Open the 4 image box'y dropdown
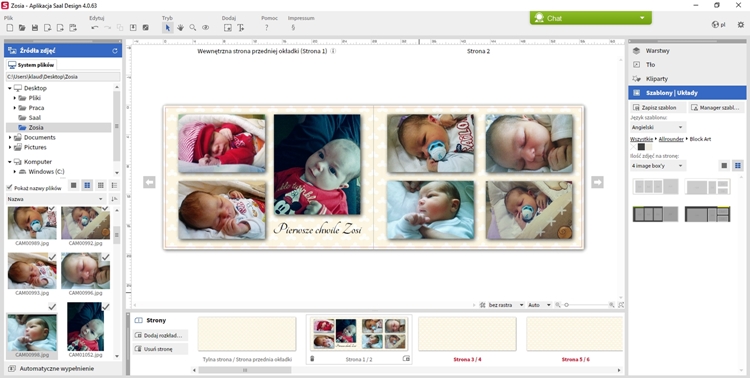The height and width of the screenshot is (378, 750). (x=658, y=166)
